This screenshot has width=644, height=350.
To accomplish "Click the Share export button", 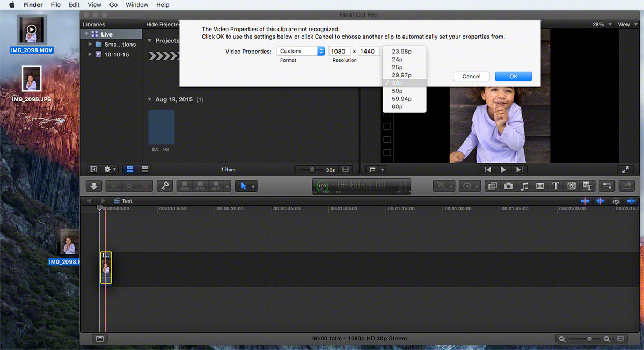I will (x=627, y=186).
